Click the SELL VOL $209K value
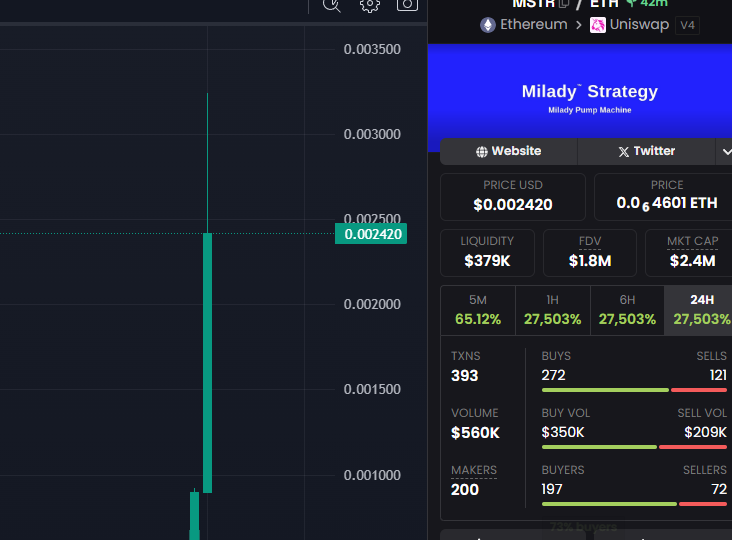The width and height of the screenshot is (732, 540). (x=705, y=432)
